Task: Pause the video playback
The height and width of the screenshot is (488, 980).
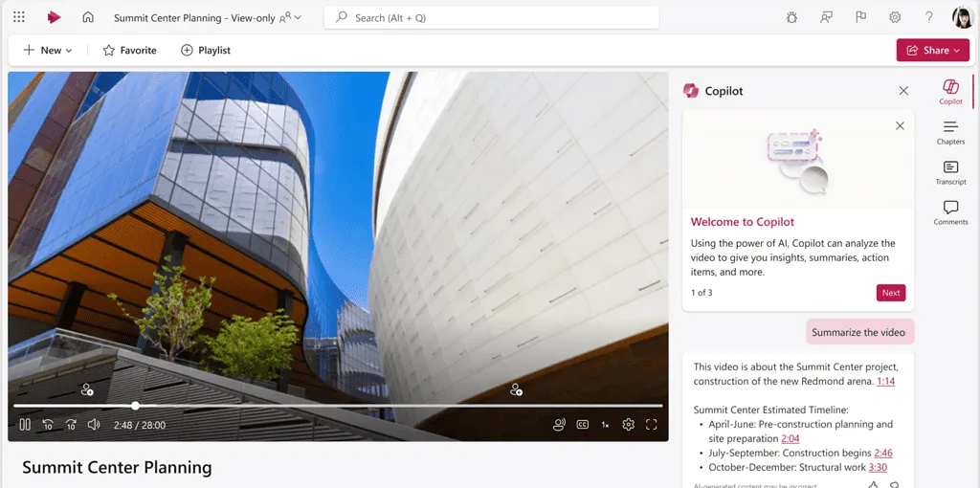Action: coord(25,425)
